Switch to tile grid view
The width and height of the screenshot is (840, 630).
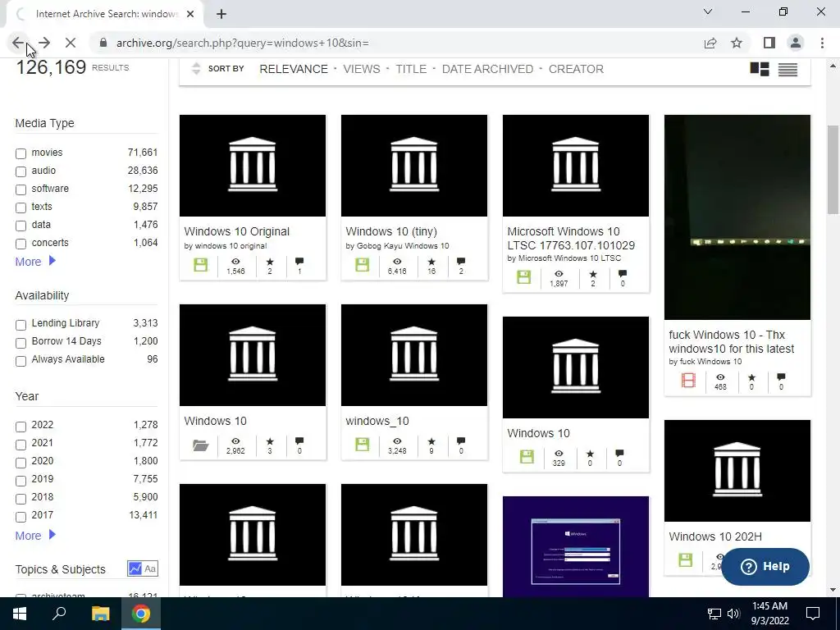pyautogui.click(x=759, y=69)
